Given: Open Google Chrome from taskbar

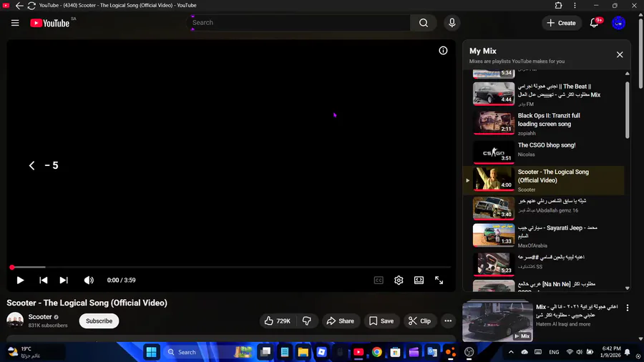Looking at the screenshot, I should coord(376,352).
